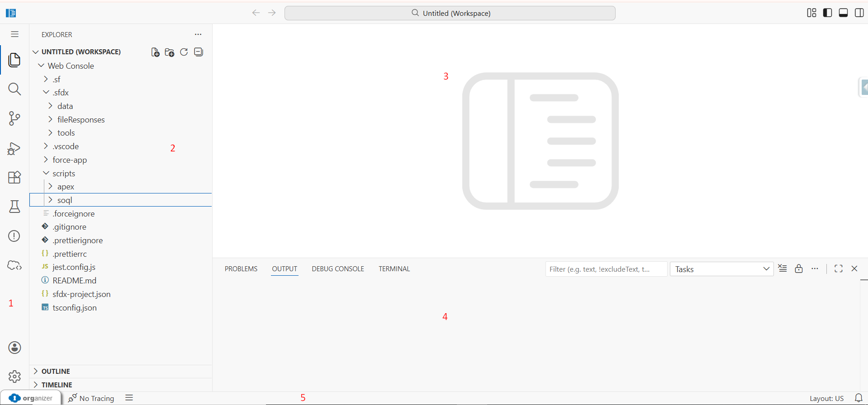Switch to the OUTPUT tab
The height and width of the screenshot is (405, 868).
click(285, 268)
